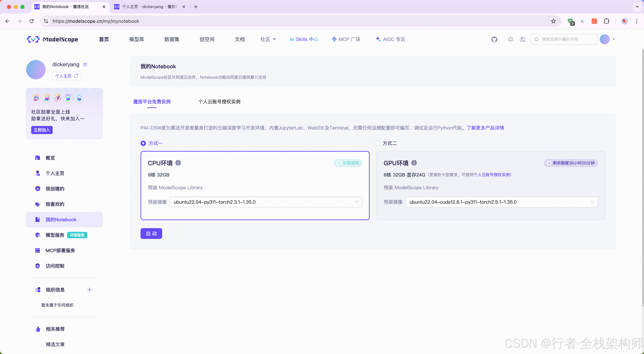
Task: Switch language with the translate icon
Action: click(x=523, y=39)
